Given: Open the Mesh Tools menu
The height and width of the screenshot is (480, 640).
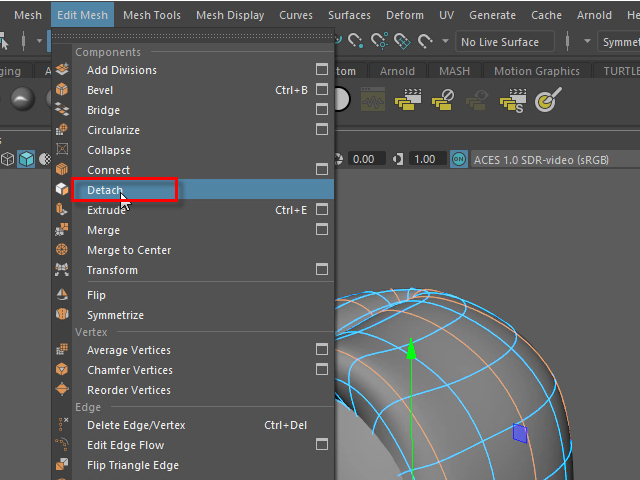Looking at the screenshot, I should [152, 15].
